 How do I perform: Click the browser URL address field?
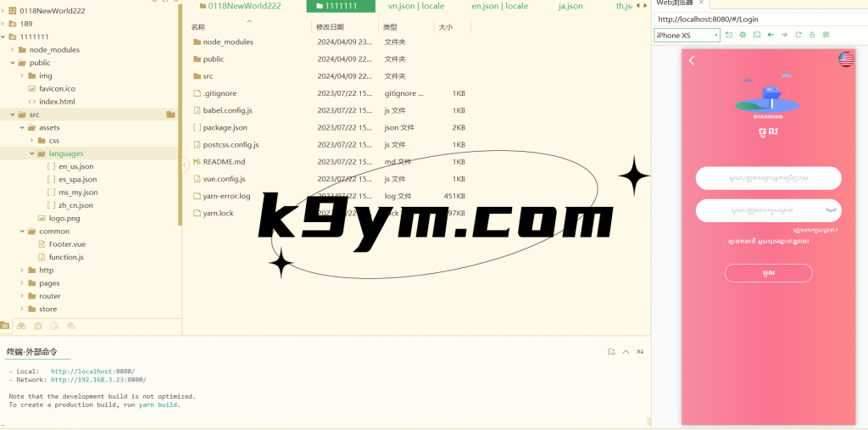(761, 20)
